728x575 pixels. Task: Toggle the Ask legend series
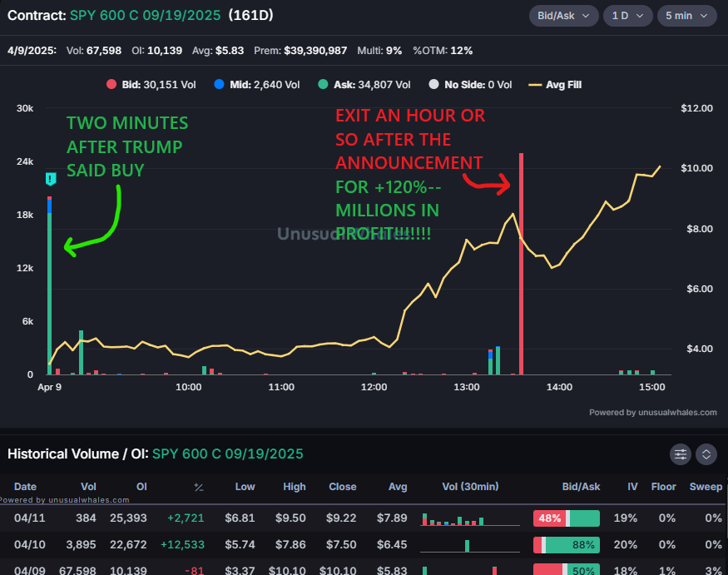pyautogui.click(x=364, y=85)
